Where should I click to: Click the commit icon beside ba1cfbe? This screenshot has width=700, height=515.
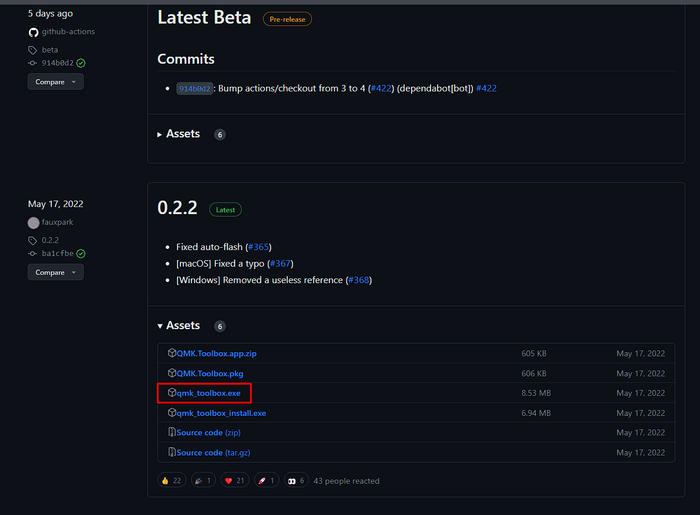tap(33, 253)
